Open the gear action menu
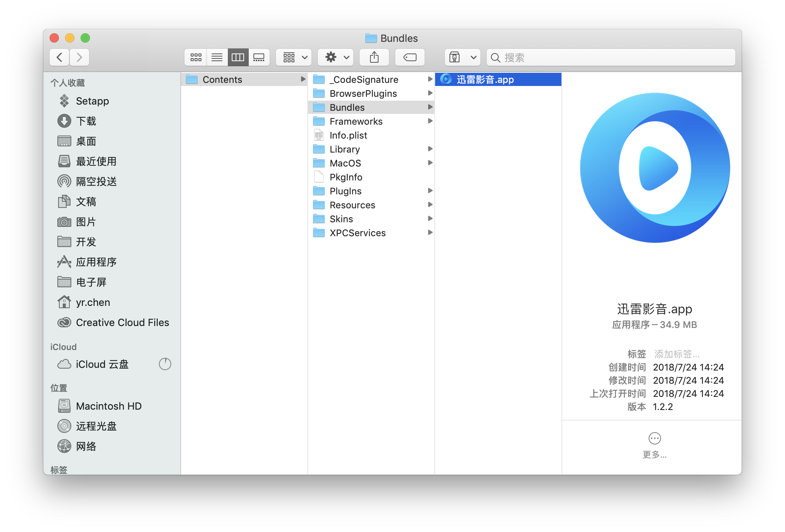The image size is (785, 532). tap(336, 57)
